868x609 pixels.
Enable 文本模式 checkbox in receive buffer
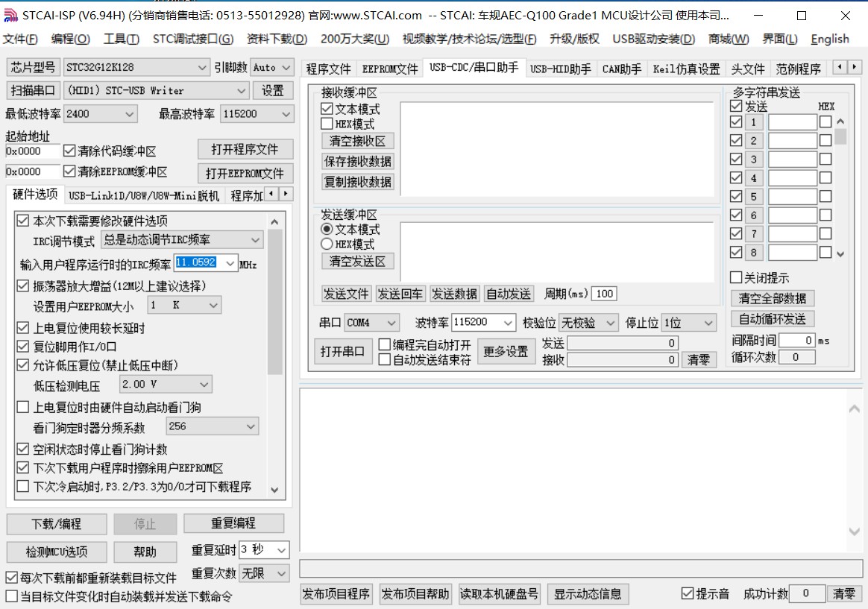[x=327, y=109]
